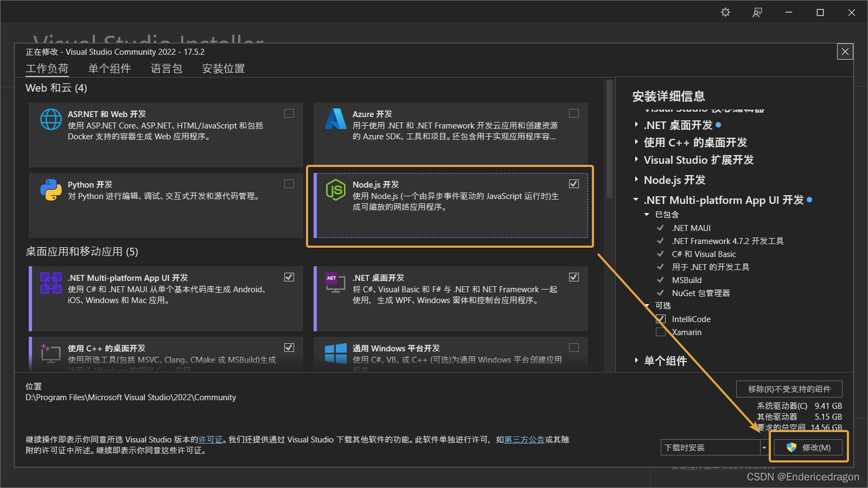The height and width of the screenshot is (488, 868).
Task: Click the 修改(M) button
Action: (808, 447)
